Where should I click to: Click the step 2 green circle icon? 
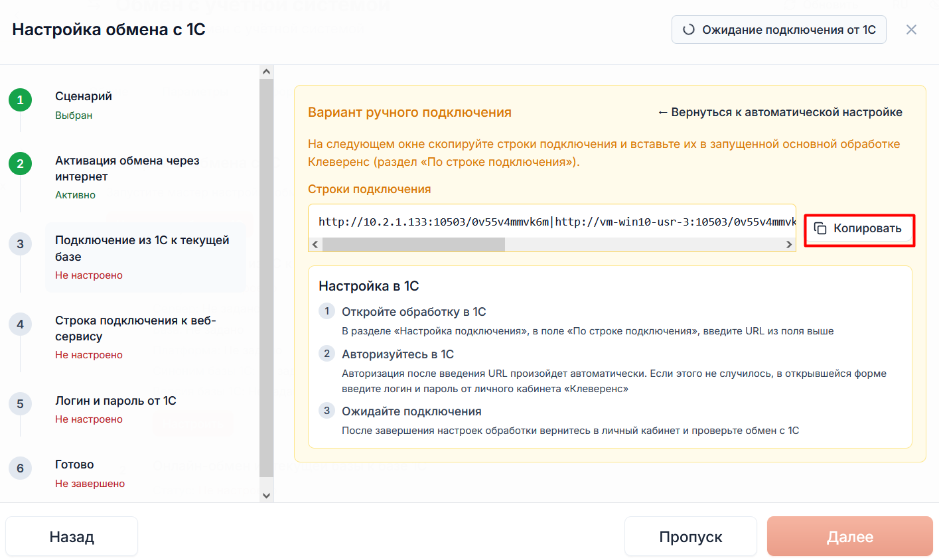pos(20,164)
